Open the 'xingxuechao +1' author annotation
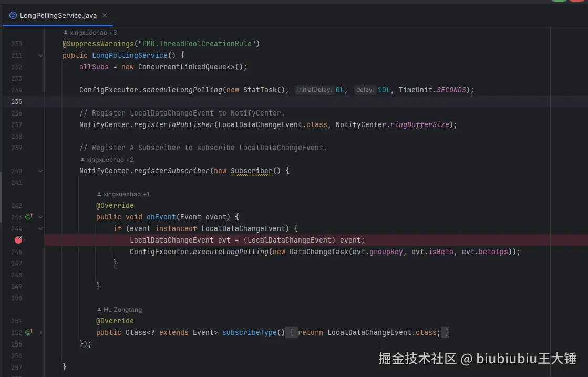 [x=123, y=194]
